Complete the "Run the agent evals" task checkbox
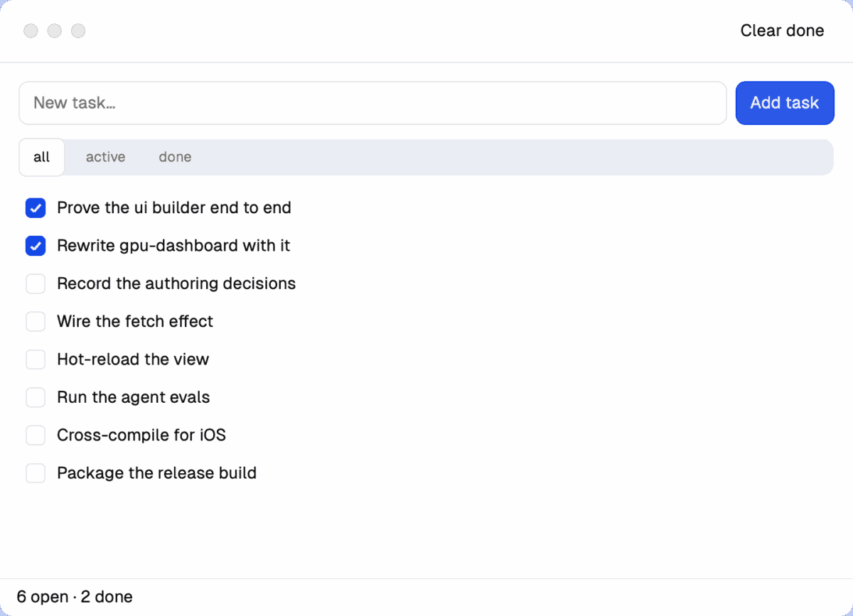 (36, 397)
